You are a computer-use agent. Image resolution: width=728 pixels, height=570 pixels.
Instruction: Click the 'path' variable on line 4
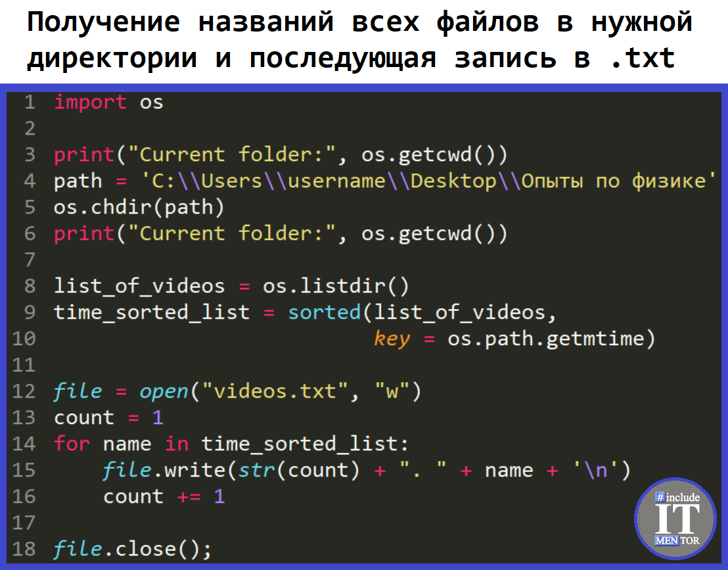click(78, 181)
